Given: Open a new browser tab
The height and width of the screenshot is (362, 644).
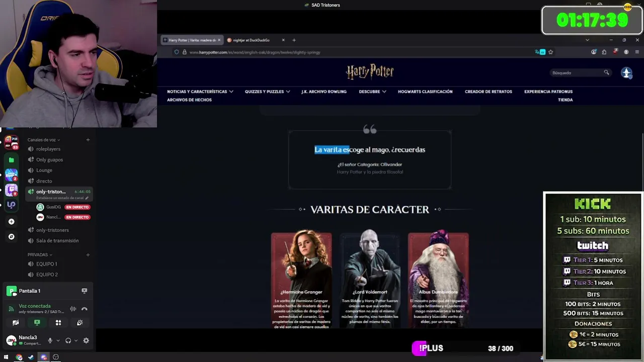Looking at the screenshot, I should coord(294,40).
